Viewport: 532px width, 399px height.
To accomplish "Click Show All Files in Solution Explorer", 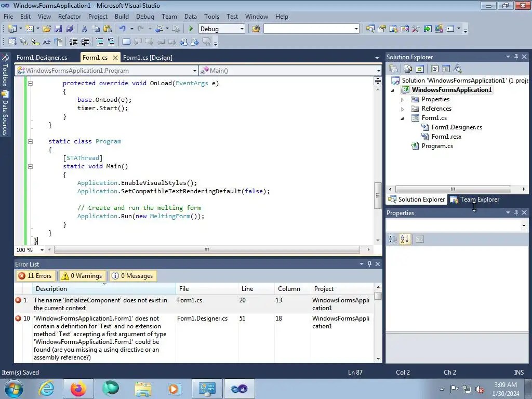I will click(408, 69).
